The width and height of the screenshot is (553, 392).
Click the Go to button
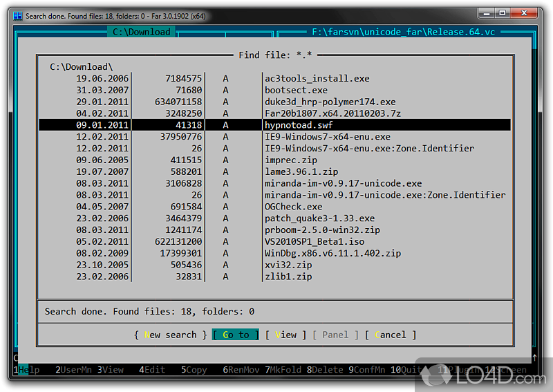235,335
